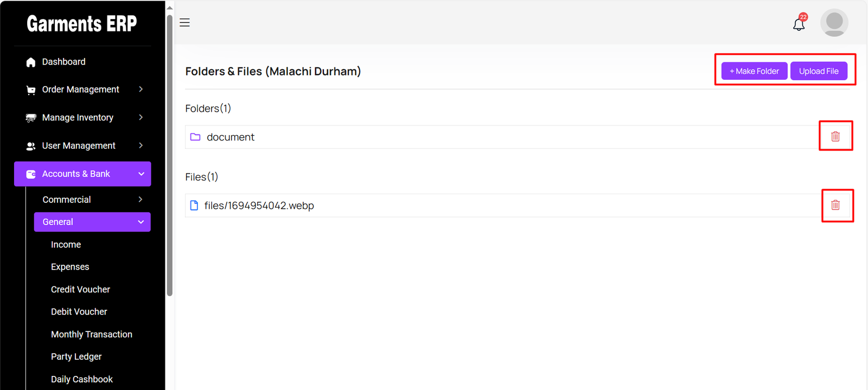Go to Credit Voucher page
Viewport: 868px width, 390px height.
80,290
